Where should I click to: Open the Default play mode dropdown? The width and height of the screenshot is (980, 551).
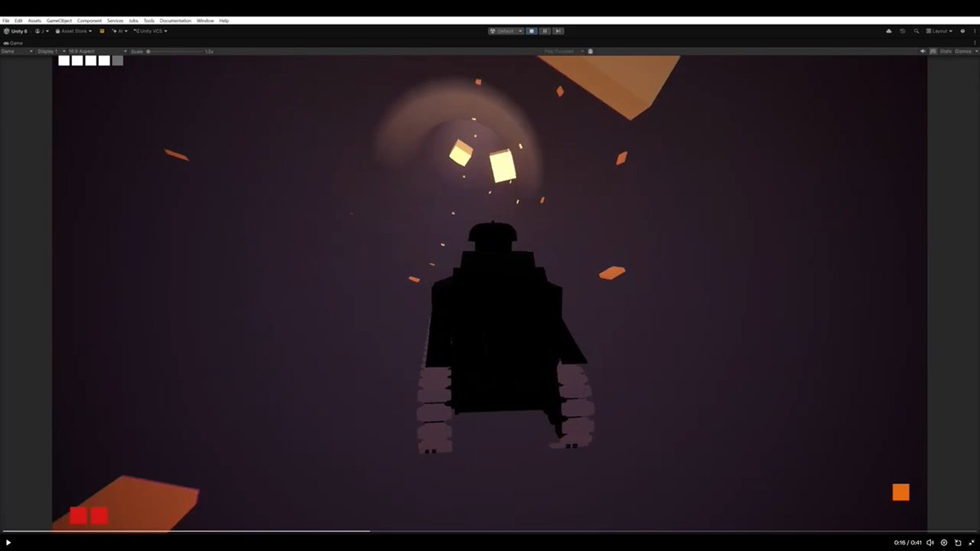pyautogui.click(x=506, y=31)
